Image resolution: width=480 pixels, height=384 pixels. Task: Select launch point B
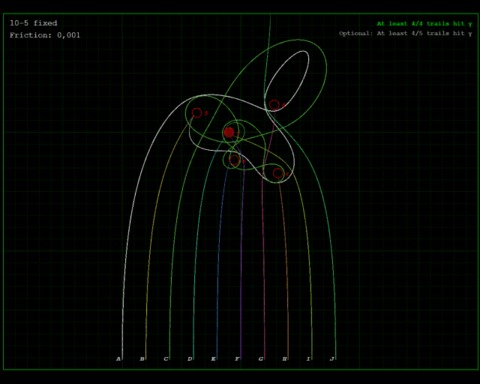click(142, 359)
